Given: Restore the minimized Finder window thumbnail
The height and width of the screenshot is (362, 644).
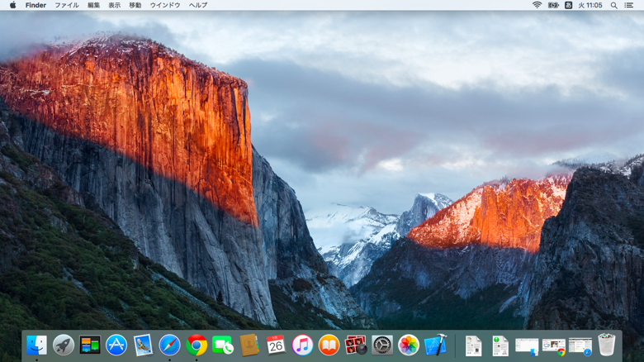Looking at the screenshot, I should click(527, 347).
